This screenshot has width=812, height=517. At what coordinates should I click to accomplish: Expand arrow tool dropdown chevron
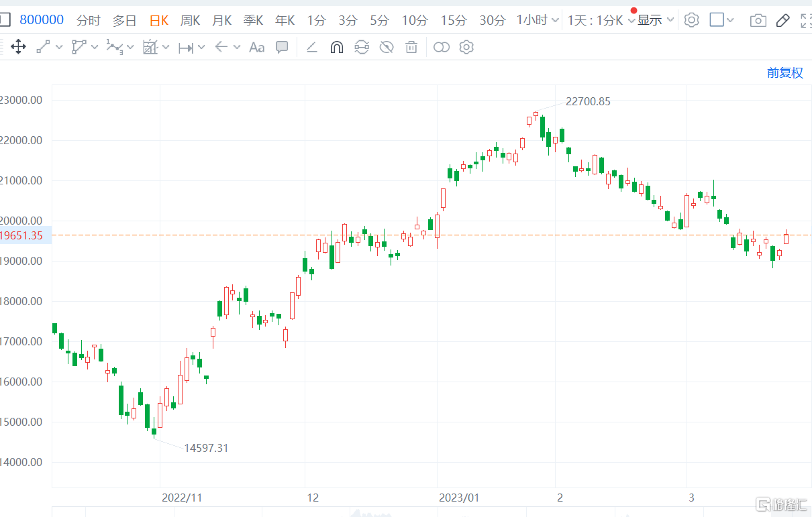(237, 47)
